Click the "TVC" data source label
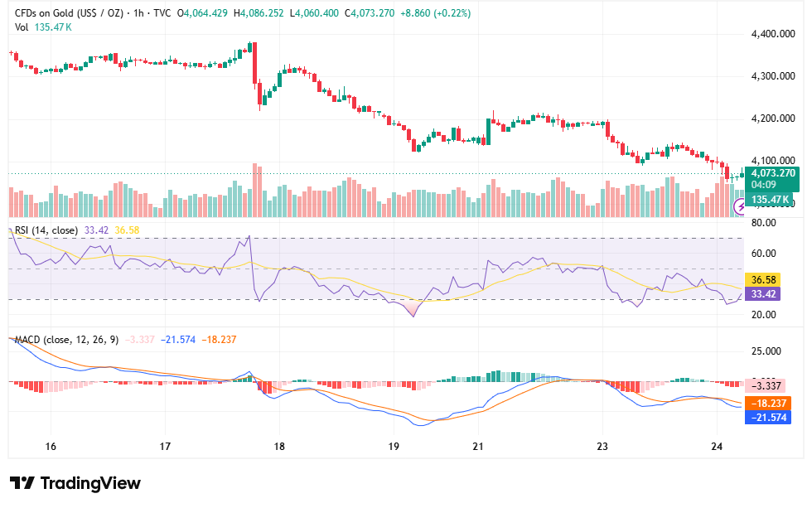 162,13
